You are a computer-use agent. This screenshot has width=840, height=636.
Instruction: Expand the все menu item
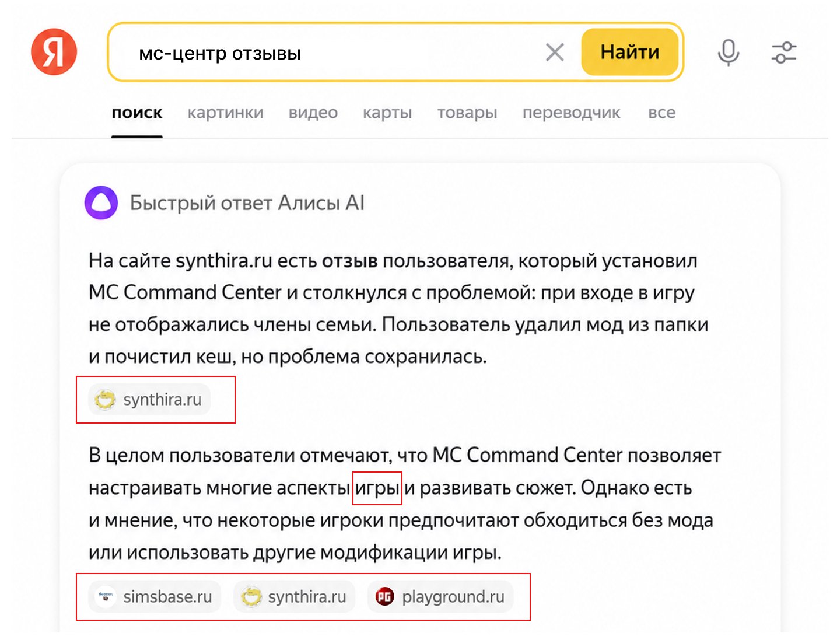tap(661, 113)
